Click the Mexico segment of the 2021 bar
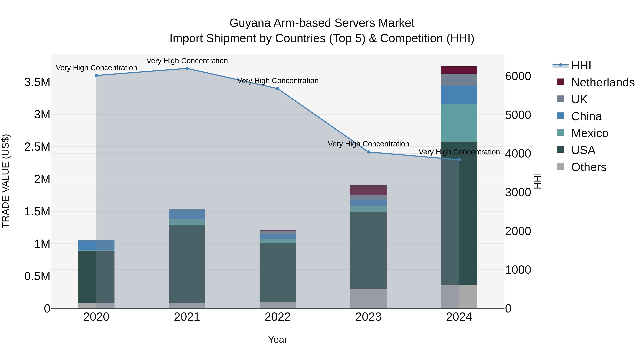 (x=187, y=222)
